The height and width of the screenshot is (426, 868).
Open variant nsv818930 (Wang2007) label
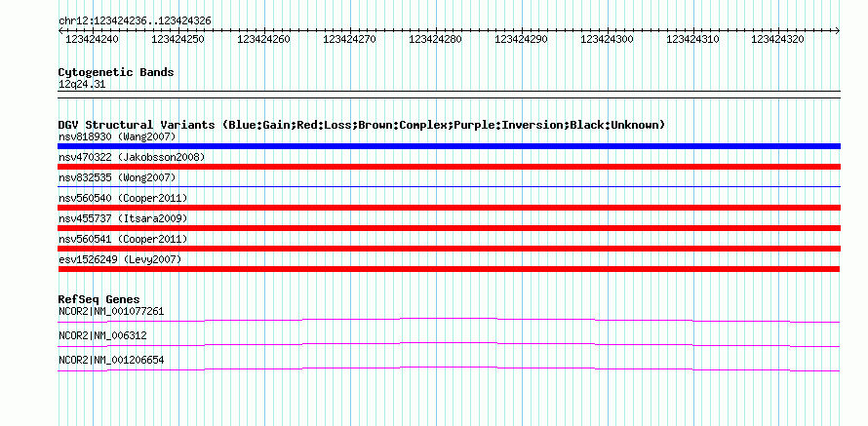117,136
